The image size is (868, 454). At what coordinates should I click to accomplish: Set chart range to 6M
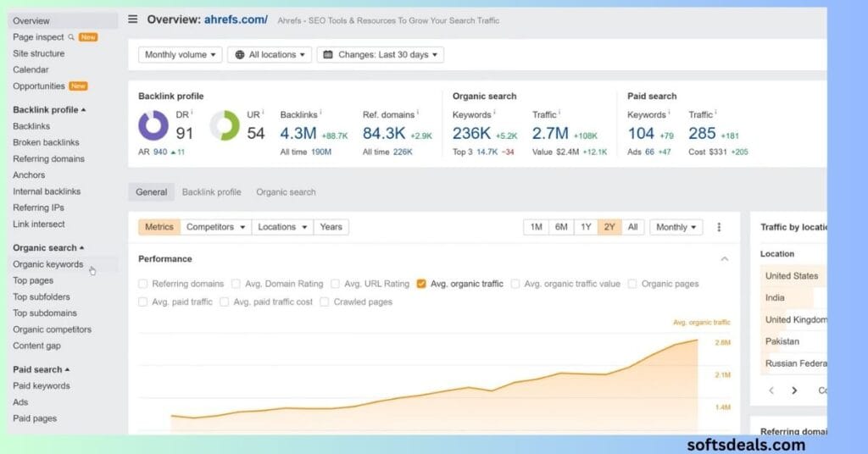coord(561,227)
